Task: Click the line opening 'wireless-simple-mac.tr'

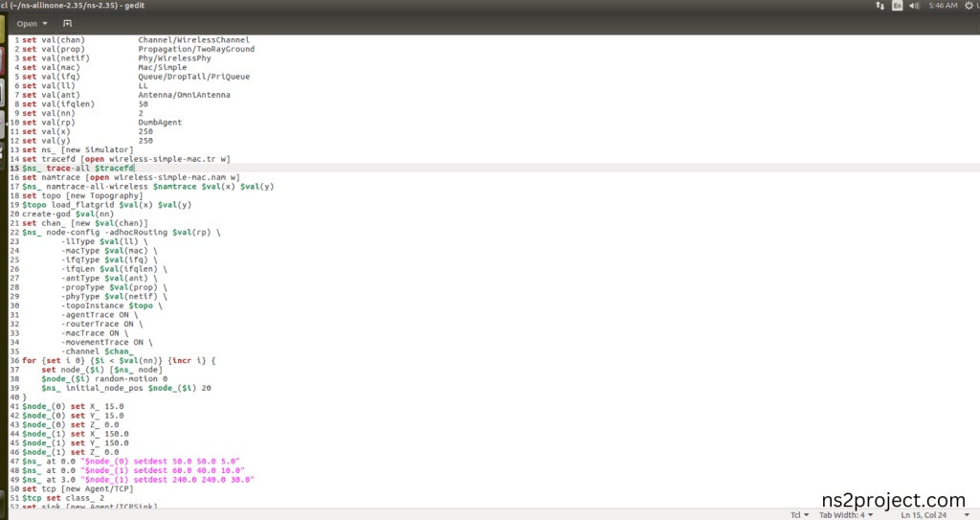Action: click(126, 159)
